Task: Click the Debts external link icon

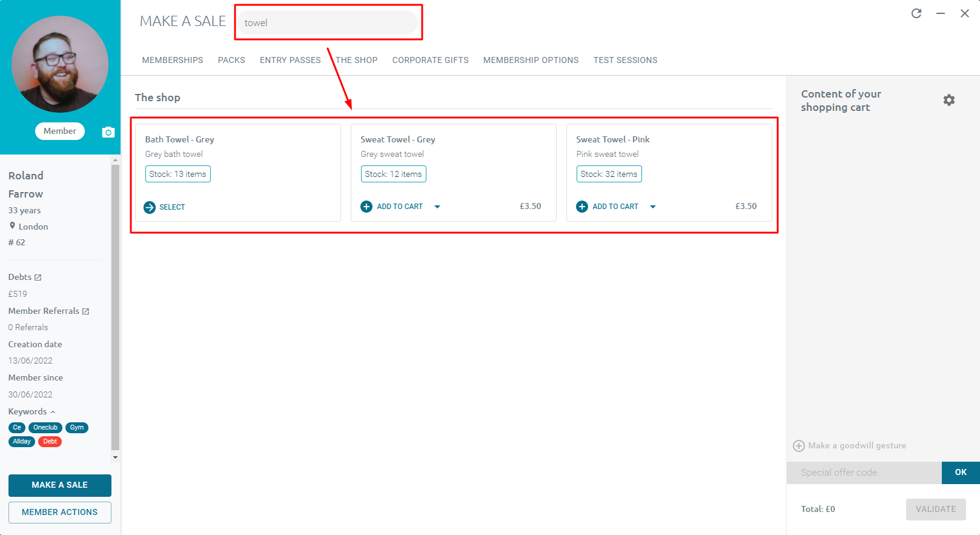Action: click(x=38, y=277)
